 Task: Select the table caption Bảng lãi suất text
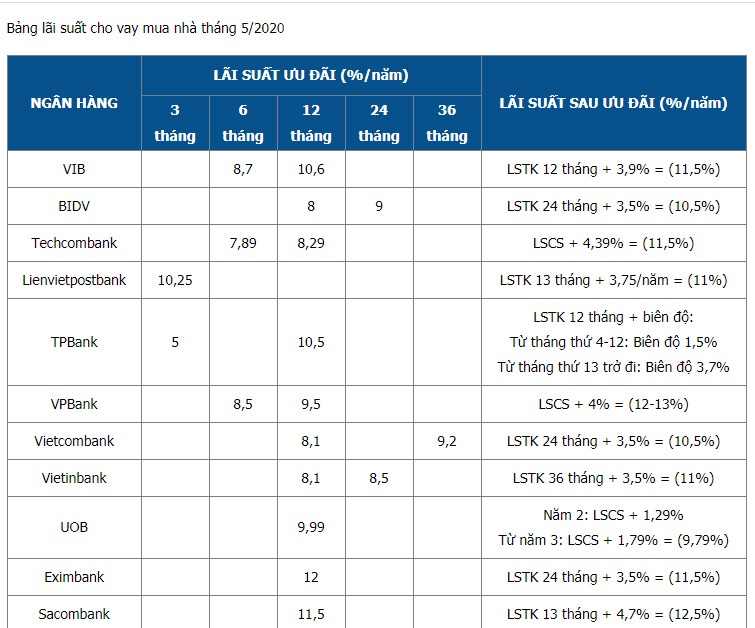[x=145, y=28]
